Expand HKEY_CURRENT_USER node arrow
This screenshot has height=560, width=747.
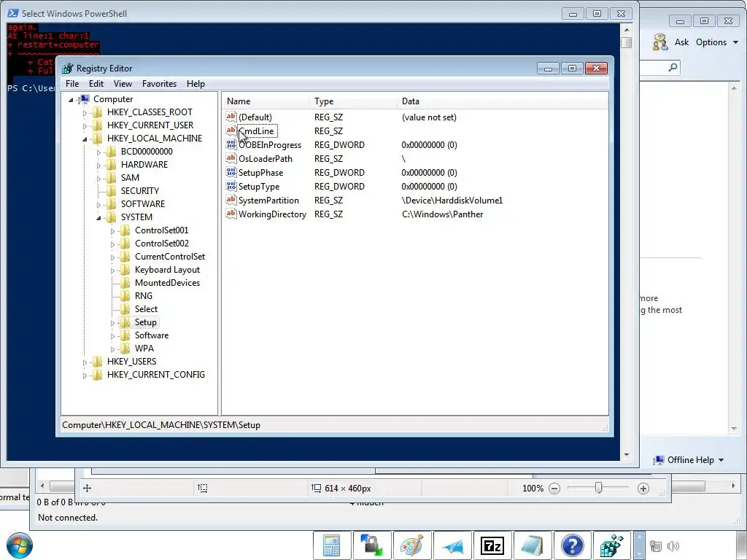point(85,126)
